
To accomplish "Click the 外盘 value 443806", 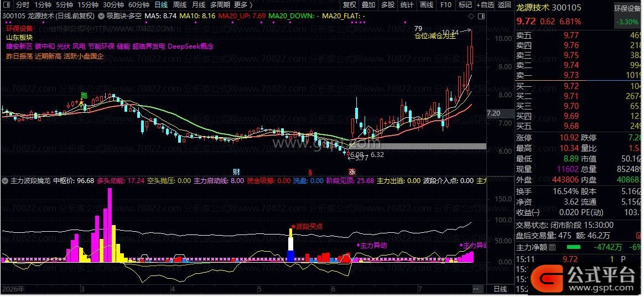I will 565,180.
